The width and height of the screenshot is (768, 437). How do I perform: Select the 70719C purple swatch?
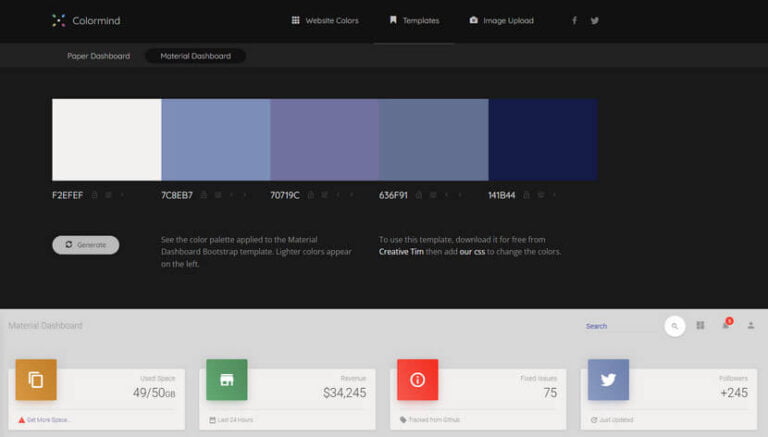tap(325, 140)
